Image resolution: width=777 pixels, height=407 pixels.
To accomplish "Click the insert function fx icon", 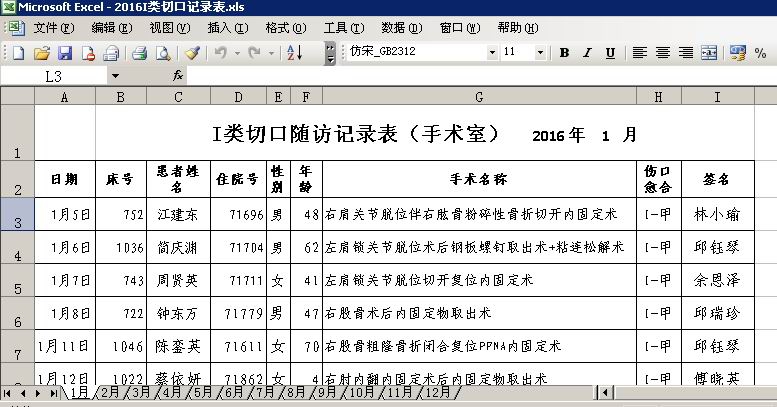I will click(178, 75).
